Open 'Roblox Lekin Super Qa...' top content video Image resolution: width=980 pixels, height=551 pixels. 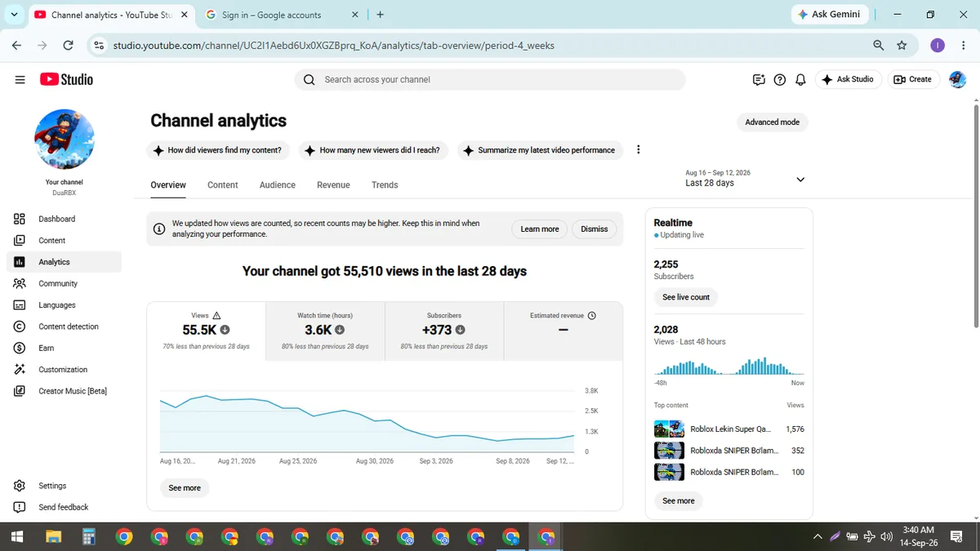729,429
